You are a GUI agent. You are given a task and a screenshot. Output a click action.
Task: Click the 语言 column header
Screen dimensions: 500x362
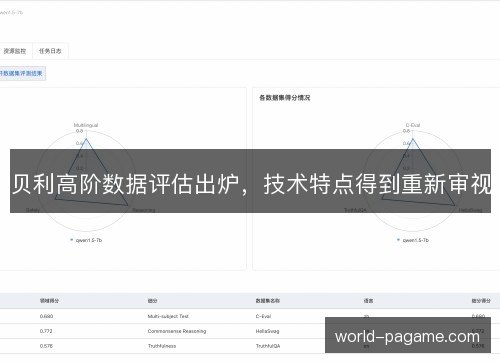pos(368,301)
